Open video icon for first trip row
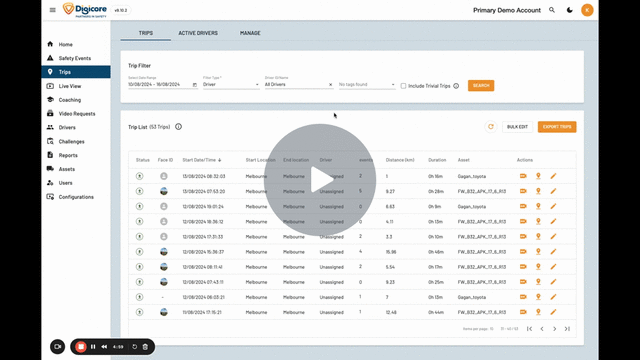Viewport: 640px width, 360px height. (523, 176)
